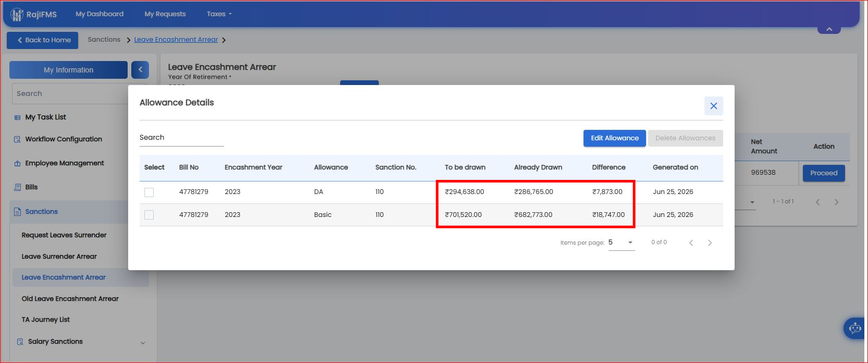Go to previous page in Allowance Details
Viewport: 868px width, 363px height.
pos(691,243)
